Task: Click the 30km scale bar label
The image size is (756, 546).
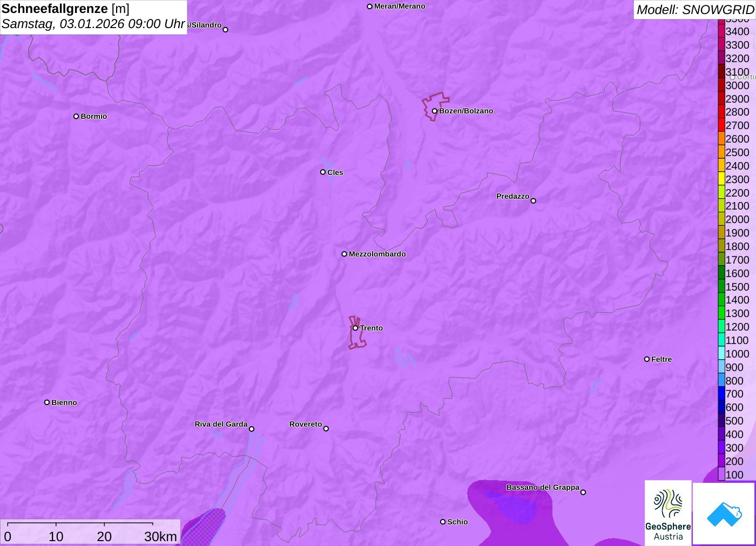Action: (x=160, y=536)
